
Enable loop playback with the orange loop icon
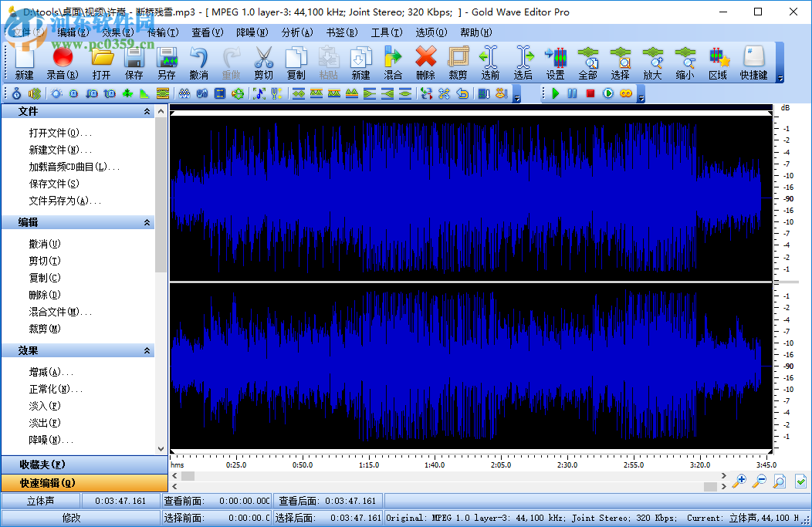click(x=626, y=93)
